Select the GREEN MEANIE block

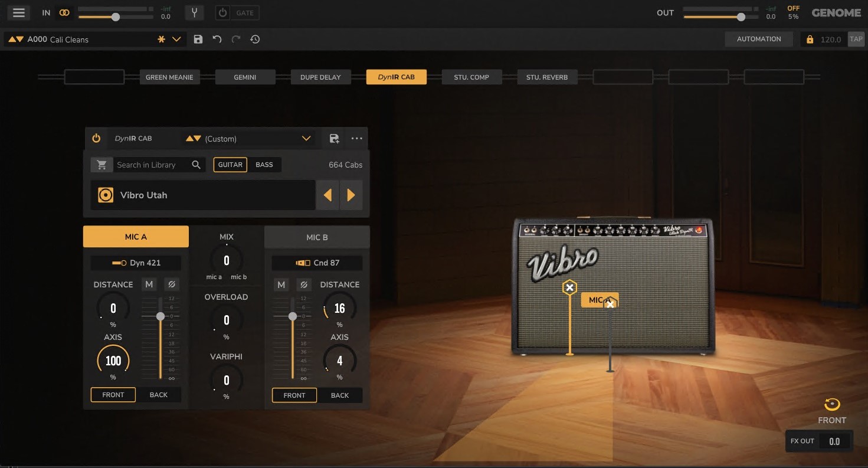coord(169,77)
